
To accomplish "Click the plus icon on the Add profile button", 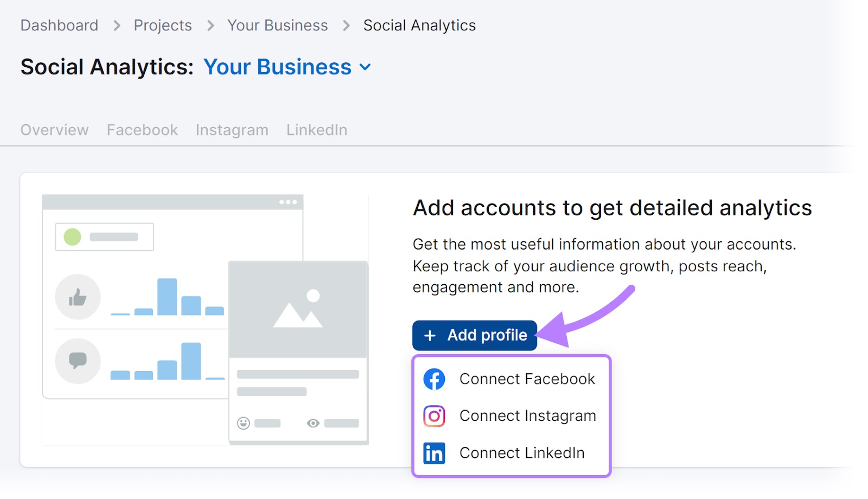I will 429,335.
